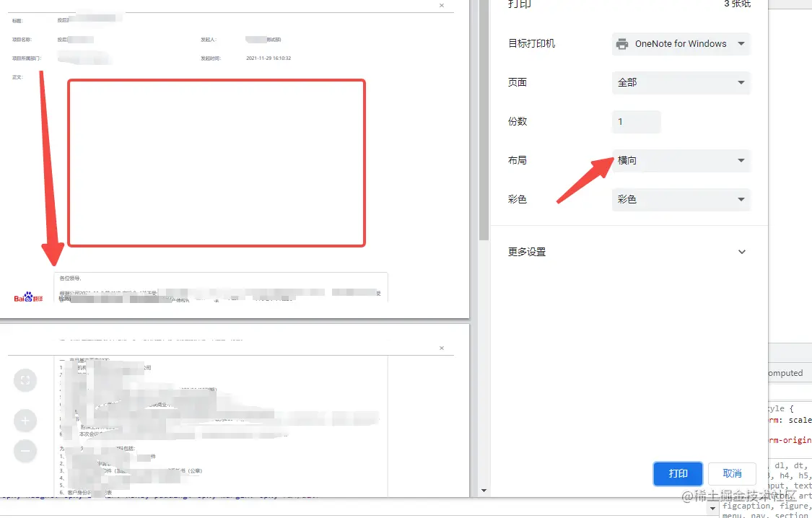Viewport: 812px width, 518px height.
Task: Click the zoom in plus preview button
Action: coord(25,421)
